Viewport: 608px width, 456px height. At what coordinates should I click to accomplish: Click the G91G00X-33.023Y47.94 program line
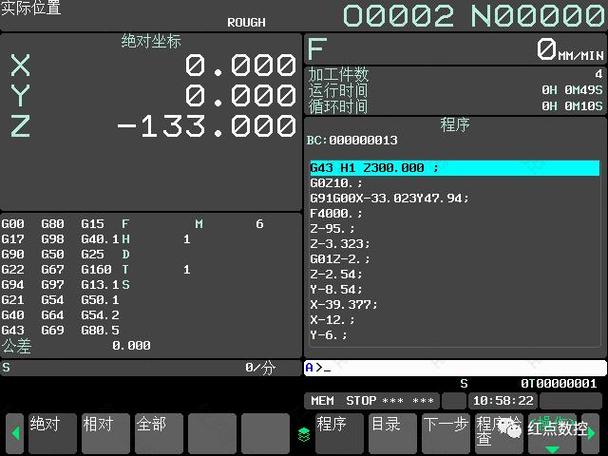click(x=390, y=198)
